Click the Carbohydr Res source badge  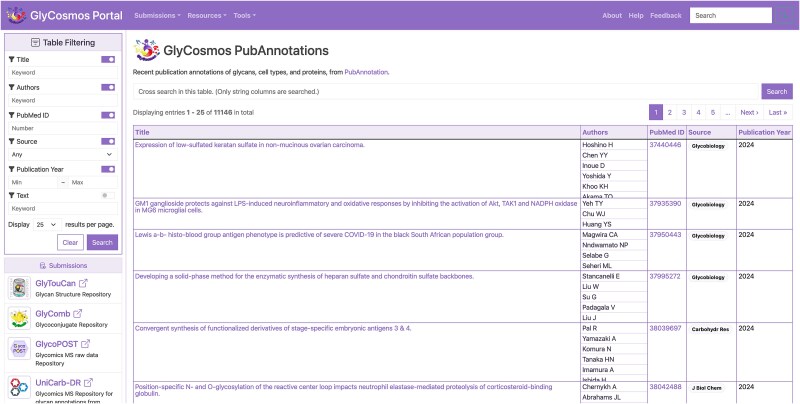[x=710, y=329]
